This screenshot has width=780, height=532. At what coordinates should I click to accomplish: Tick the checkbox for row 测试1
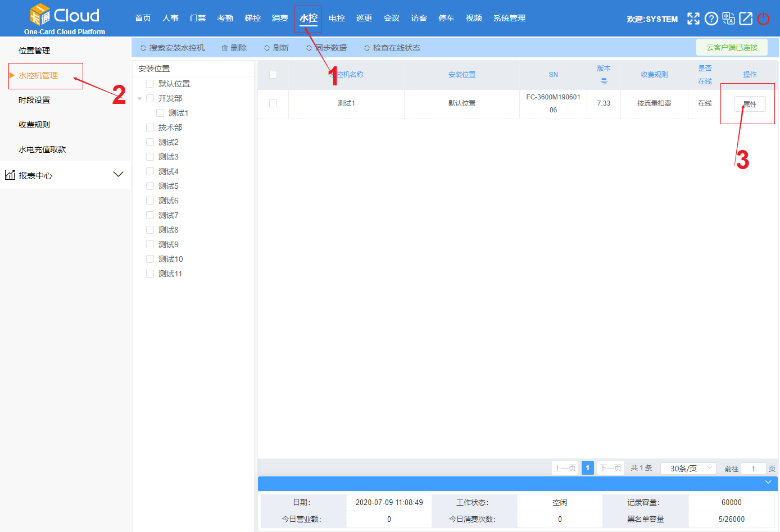click(x=273, y=103)
